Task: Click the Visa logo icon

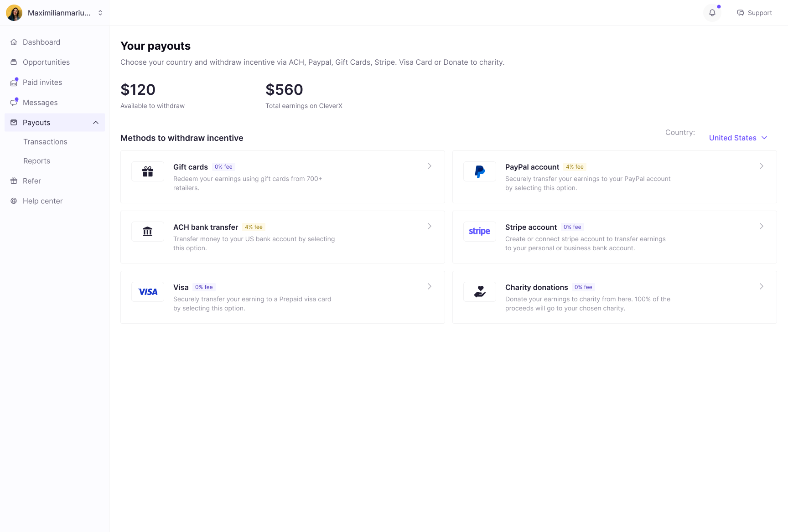Action: (x=148, y=292)
